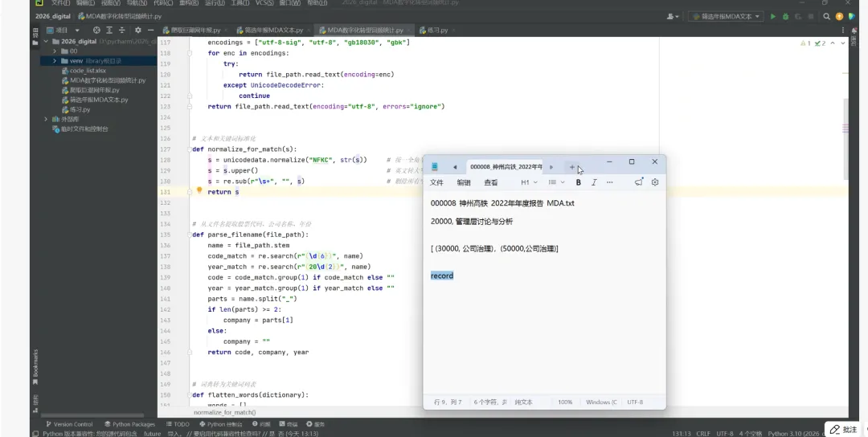Click the typo indicator showing 2
The height and width of the screenshot is (437, 868).
pos(821,43)
